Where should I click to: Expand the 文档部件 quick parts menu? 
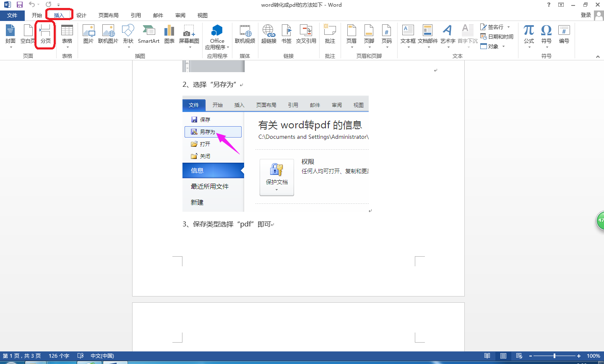pos(428,36)
